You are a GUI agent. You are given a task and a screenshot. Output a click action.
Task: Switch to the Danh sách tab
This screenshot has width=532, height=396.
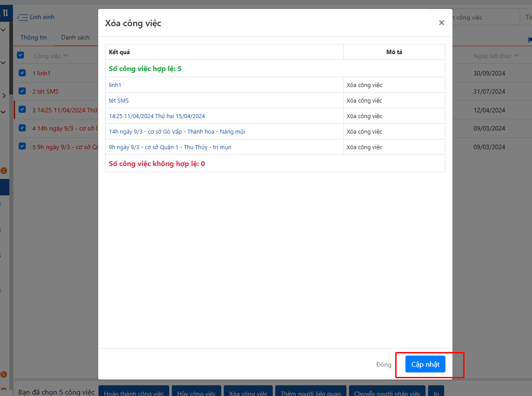75,37
